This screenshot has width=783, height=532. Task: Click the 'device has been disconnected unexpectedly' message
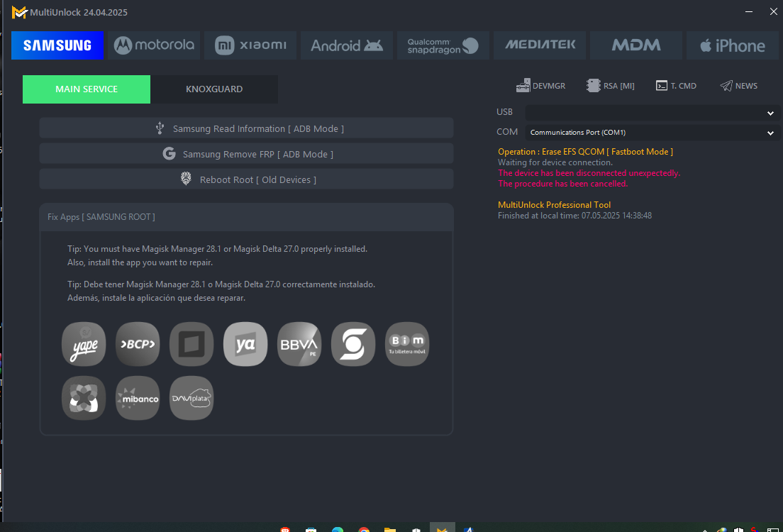[x=589, y=173]
